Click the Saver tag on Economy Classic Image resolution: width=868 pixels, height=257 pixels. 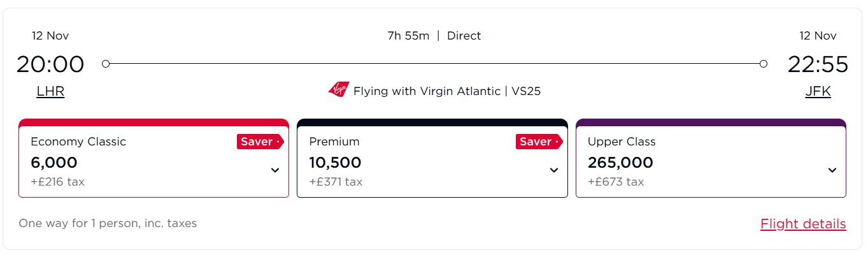[x=260, y=142]
